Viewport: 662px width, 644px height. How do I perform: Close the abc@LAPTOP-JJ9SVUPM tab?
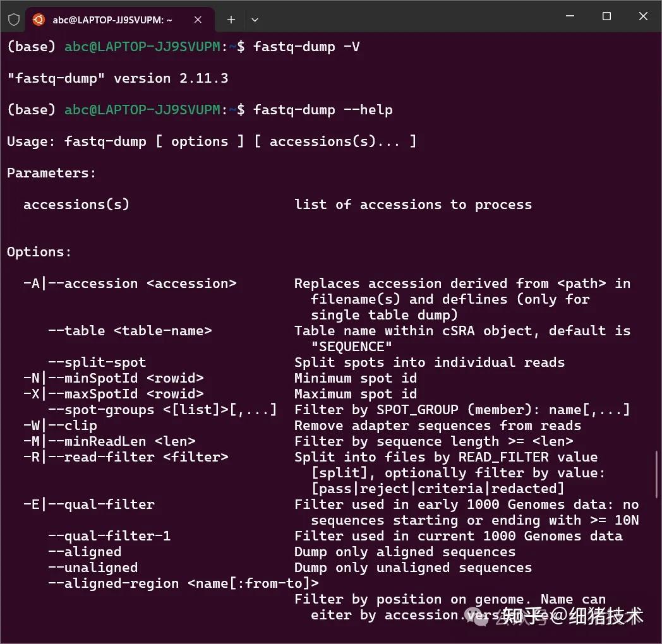pos(198,19)
